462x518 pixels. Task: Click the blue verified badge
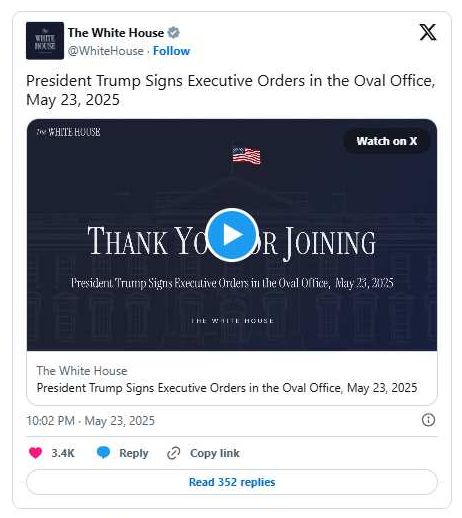(173, 33)
